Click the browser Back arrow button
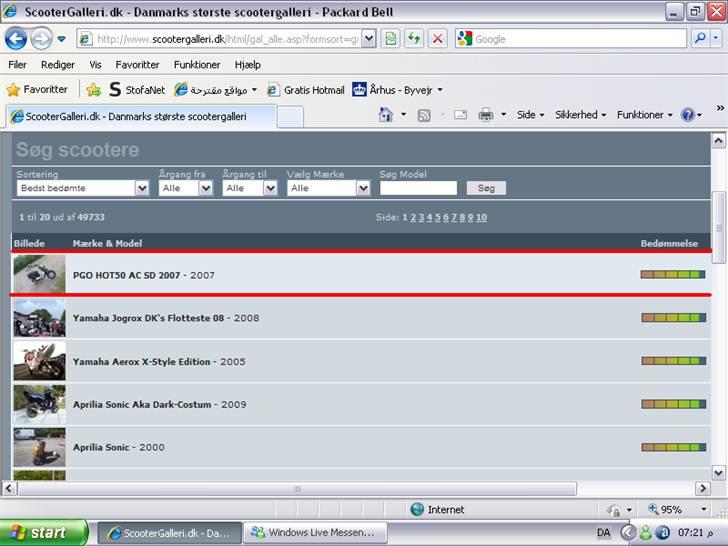 click(x=16, y=39)
